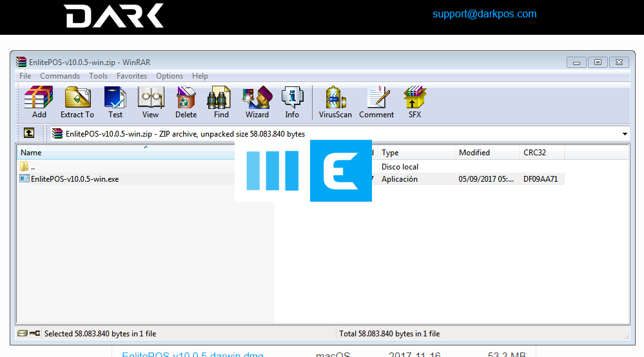Select EnlitePOS-v10.0.5-win.exe file
Image resolution: width=644 pixels, height=357 pixels.
click(x=70, y=179)
